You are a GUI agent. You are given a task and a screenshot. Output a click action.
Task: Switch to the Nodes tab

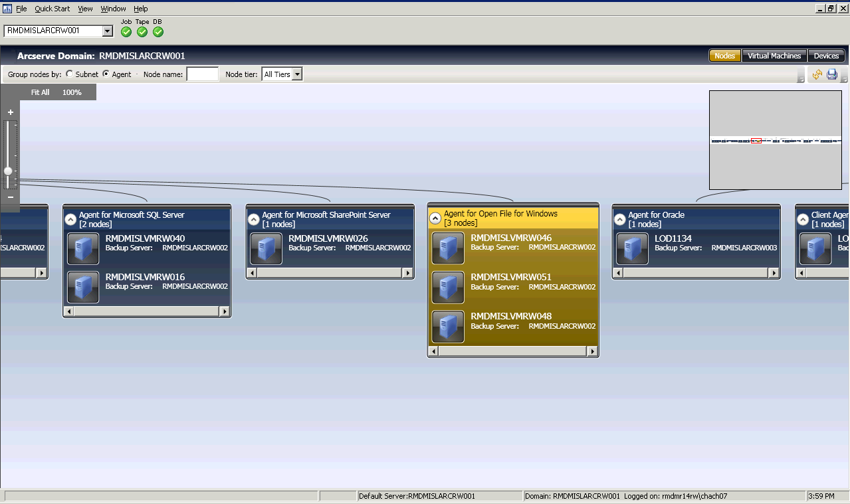point(724,56)
